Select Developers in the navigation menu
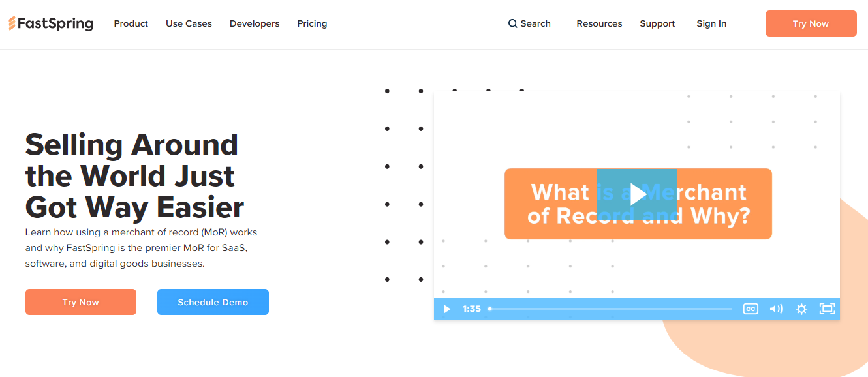868x377 pixels. click(x=254, y=23)
